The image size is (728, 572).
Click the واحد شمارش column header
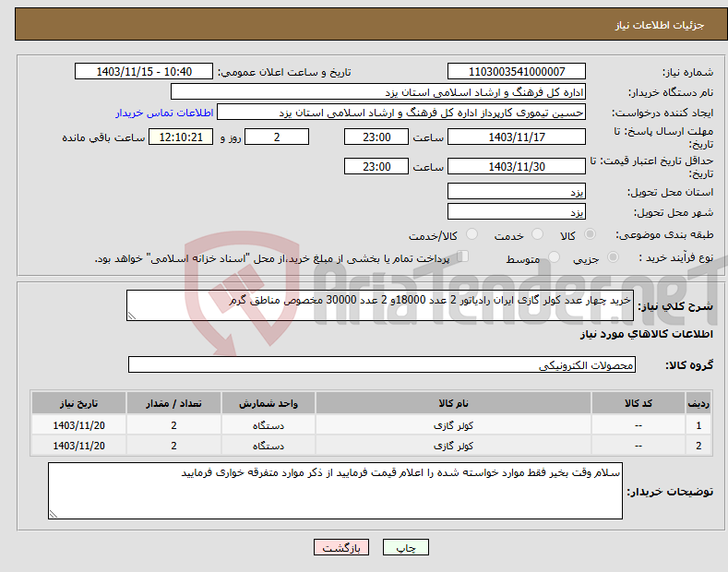click(x=269, y=403)
